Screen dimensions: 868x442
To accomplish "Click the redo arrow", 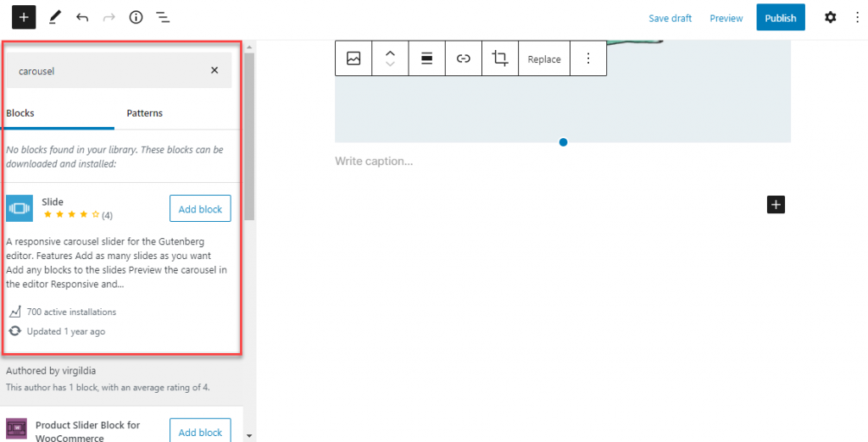I will pos(109,18).
